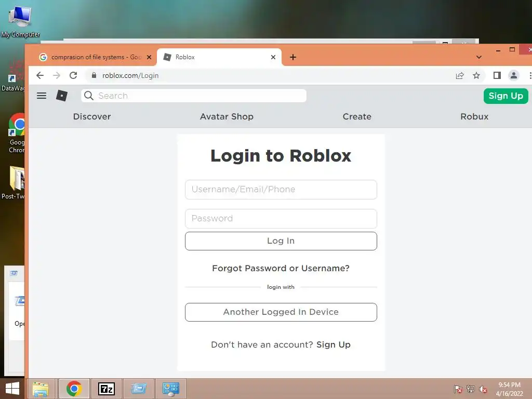Click the green Sign Up button
This screenshot has height=399, width=532.
point(506,96)
